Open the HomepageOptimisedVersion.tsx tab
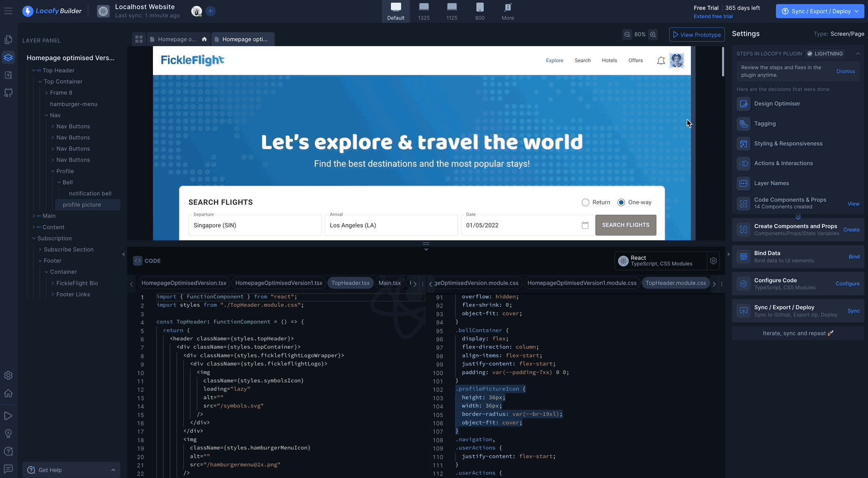 184,283
